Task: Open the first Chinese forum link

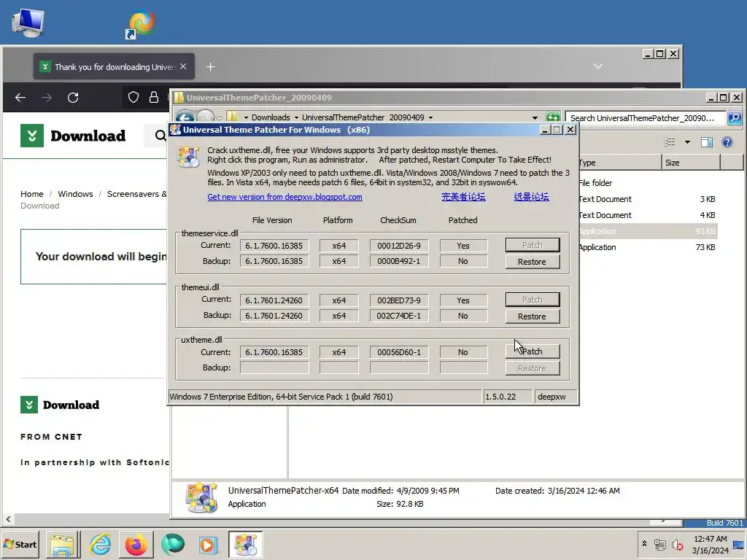Action: (x=463, y=197)
